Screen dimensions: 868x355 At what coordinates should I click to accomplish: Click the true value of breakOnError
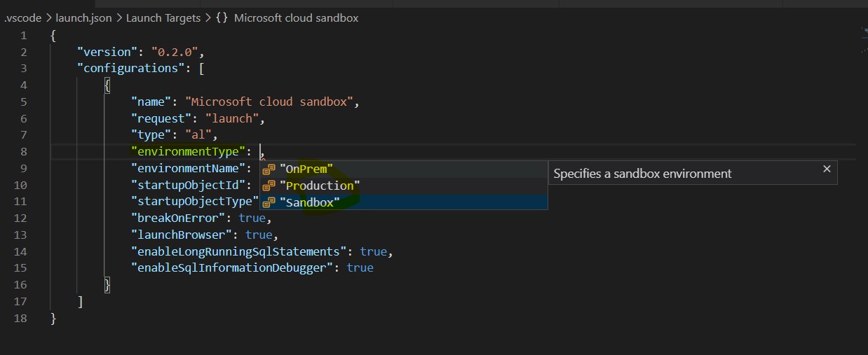[252, 218]
